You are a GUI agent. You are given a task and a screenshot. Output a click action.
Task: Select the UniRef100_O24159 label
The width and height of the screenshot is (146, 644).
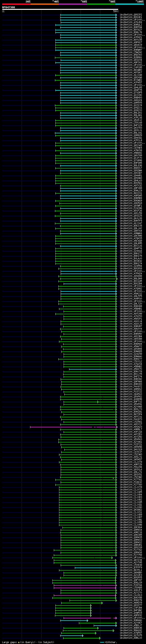coord(131,354)
